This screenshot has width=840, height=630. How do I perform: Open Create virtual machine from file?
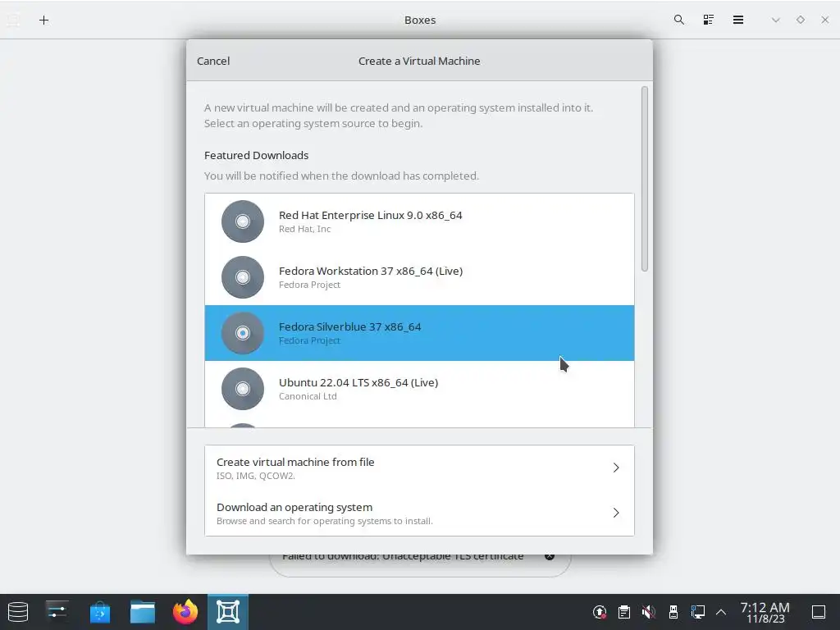[x=419, y=468]
